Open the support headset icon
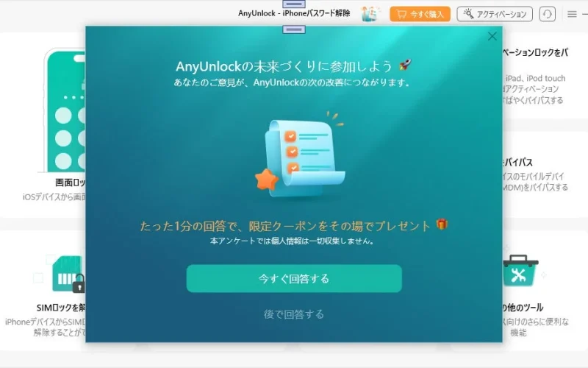The image size is (588, 368). tap(547, 14)
